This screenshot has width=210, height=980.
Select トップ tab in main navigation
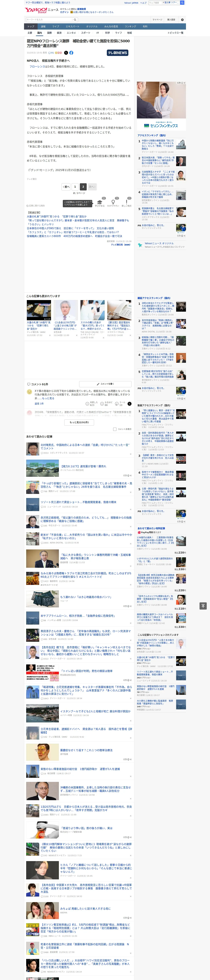(31, 26)
